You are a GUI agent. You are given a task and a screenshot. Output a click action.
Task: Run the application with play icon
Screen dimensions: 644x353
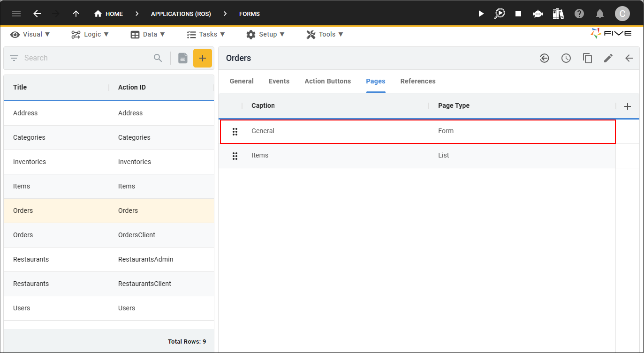pos(481,14)
